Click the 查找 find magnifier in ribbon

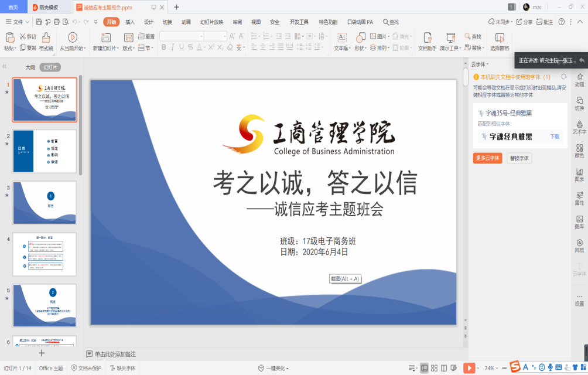pos(473,36)
